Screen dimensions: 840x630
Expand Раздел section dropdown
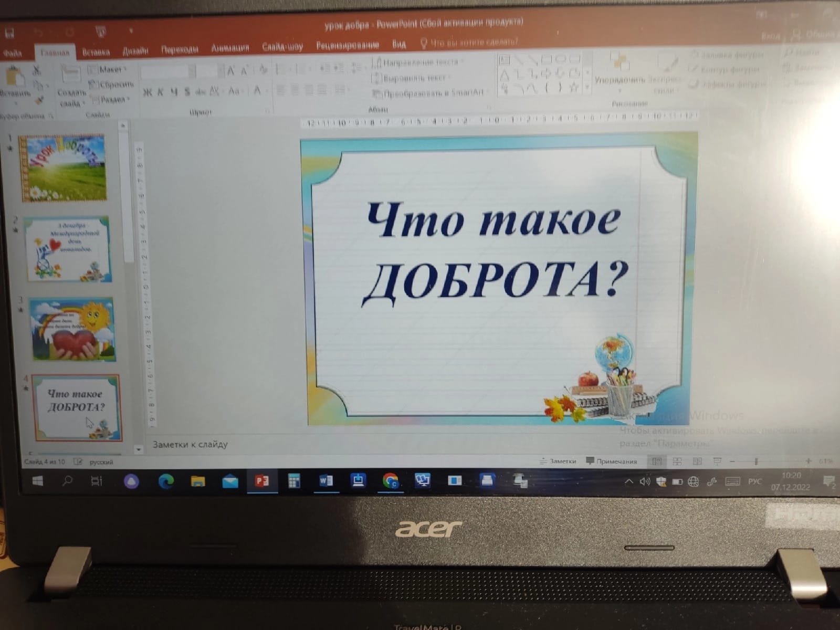tap(110, 99)
